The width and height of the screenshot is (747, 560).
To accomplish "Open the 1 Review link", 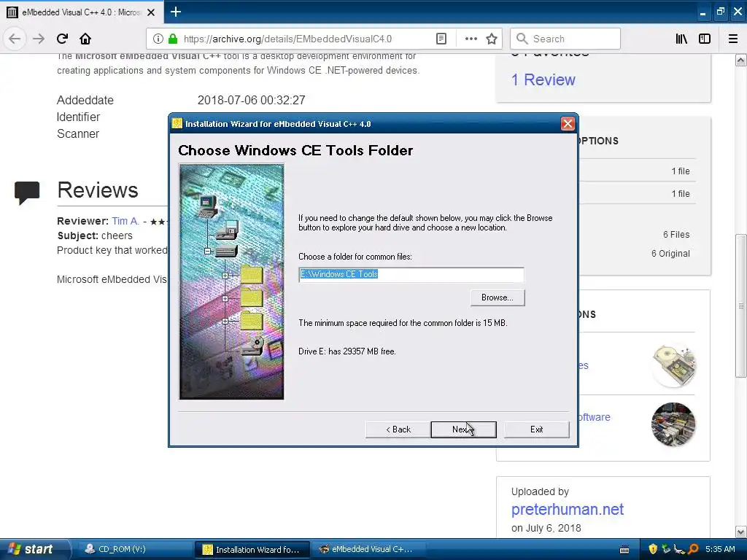I will click(543, 79).
